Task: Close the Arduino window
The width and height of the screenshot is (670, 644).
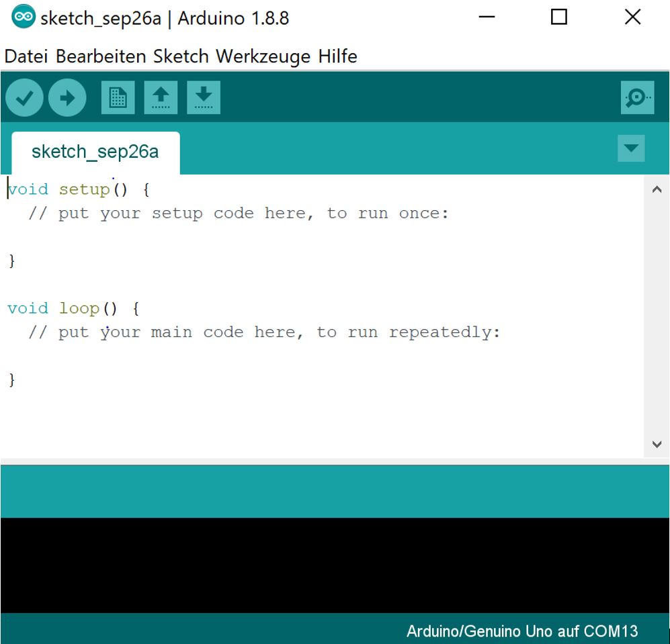Action: coord(632,17)
